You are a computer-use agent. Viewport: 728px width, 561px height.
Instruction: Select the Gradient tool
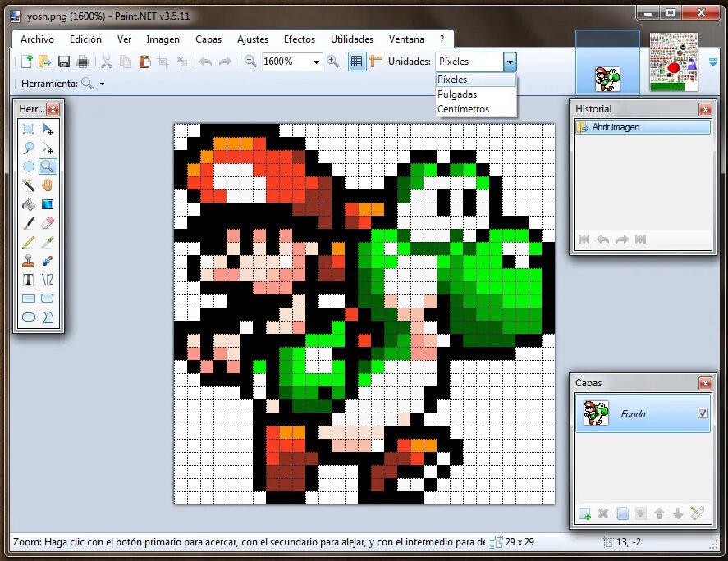tap(48, 204)
